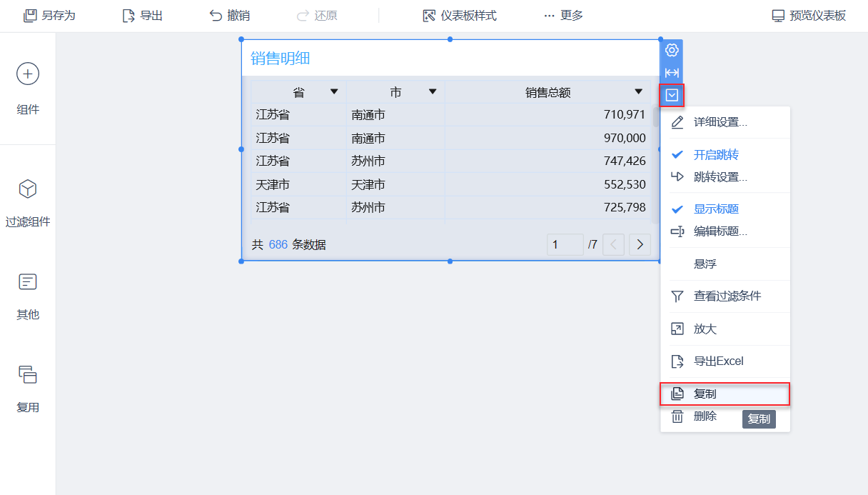Click the 省 column header label
Viewport: 868px width, 495px height.
tap(299, 92)
